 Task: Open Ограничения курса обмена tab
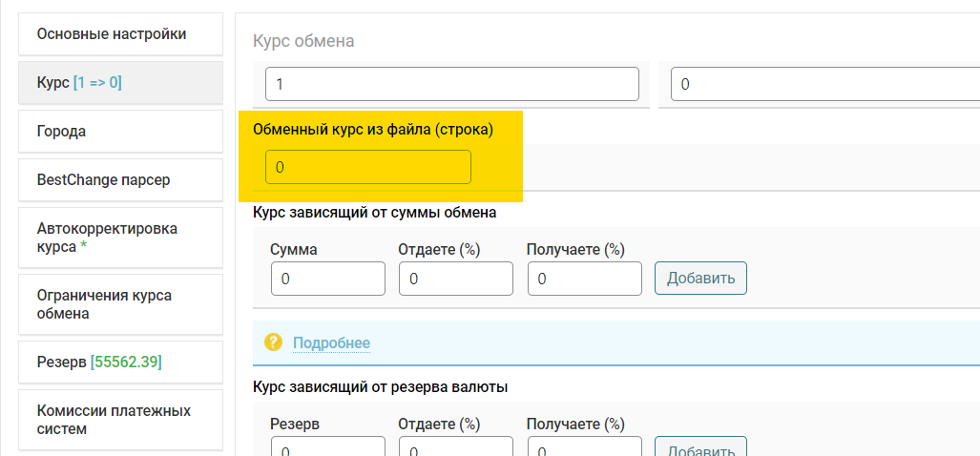(120, 305)
